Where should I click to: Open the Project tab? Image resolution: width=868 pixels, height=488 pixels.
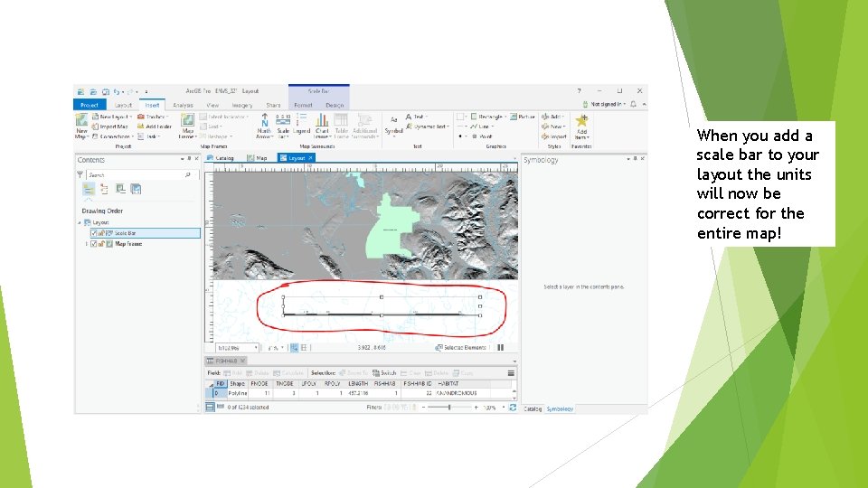pyautogui.click(x=90, y=105)
